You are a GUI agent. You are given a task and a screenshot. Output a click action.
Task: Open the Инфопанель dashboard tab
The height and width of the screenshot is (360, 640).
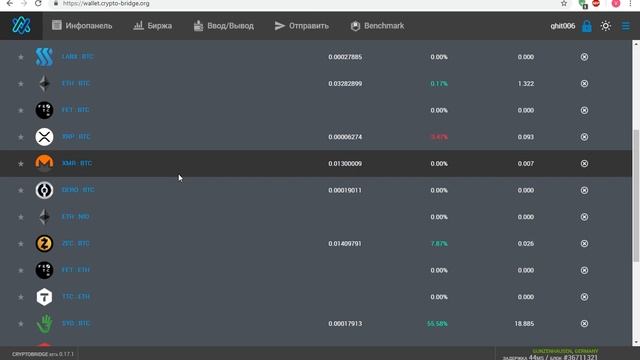point(82,26)
